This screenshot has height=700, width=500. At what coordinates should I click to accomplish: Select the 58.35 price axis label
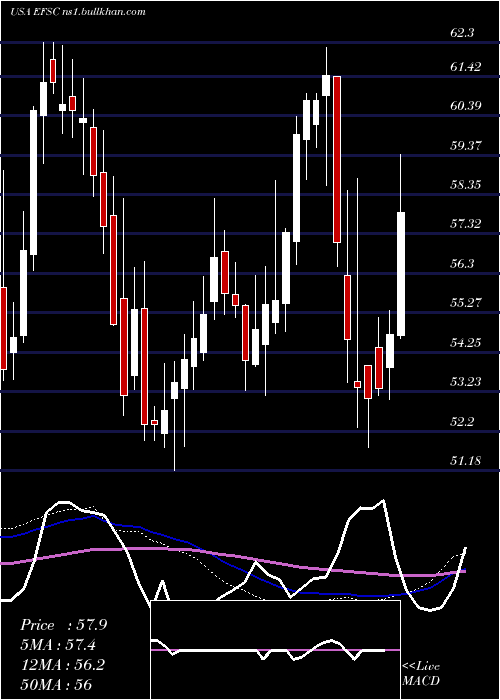tap(466, 184)
